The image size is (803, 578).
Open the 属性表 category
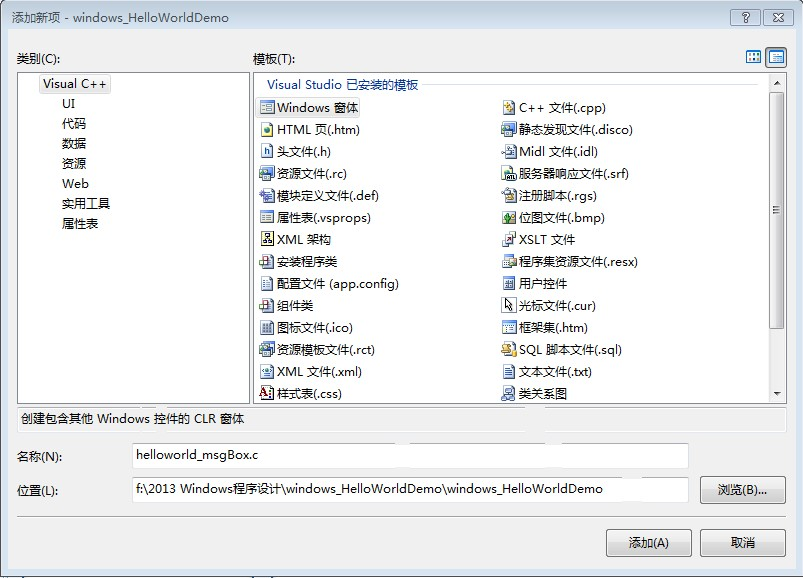point(80,224)
